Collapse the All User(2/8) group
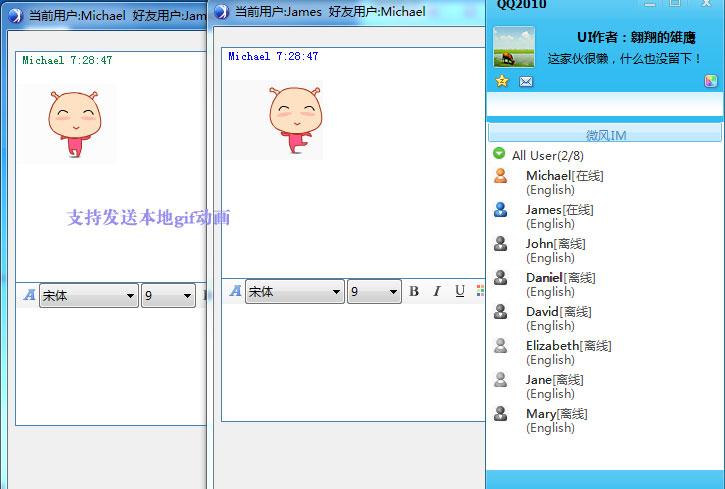725x489 pixels. (499, 153)
